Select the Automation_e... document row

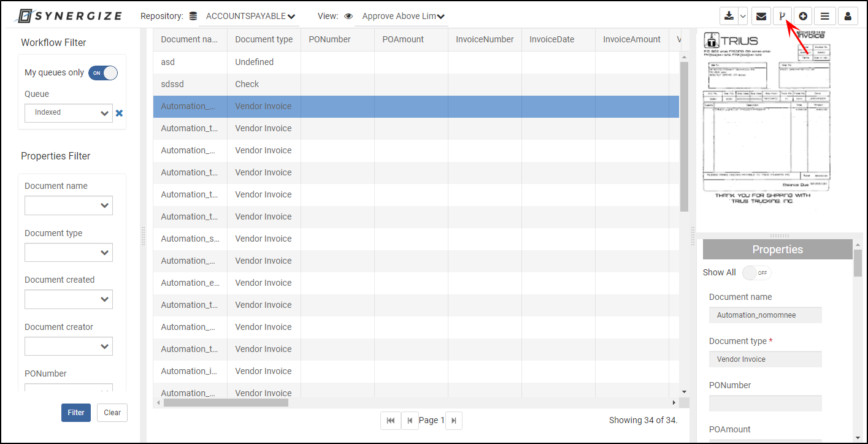[416, 283]
